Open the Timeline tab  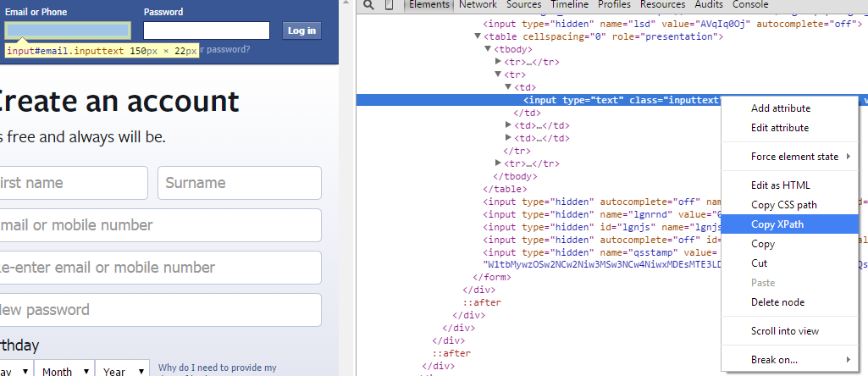(570, 4)
